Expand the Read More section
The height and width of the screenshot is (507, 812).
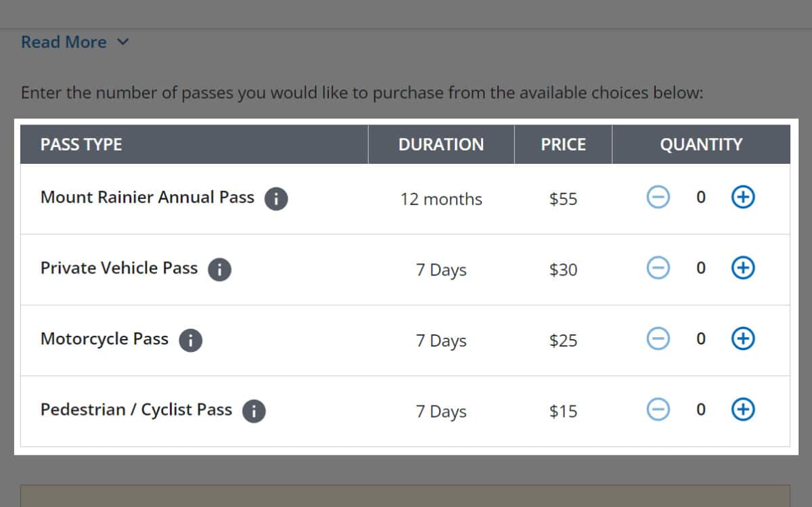pyautogui.click(x=74, y=42)
